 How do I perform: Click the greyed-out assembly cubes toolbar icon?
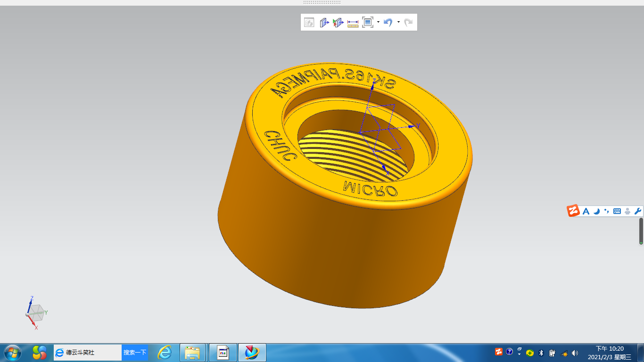309,22
